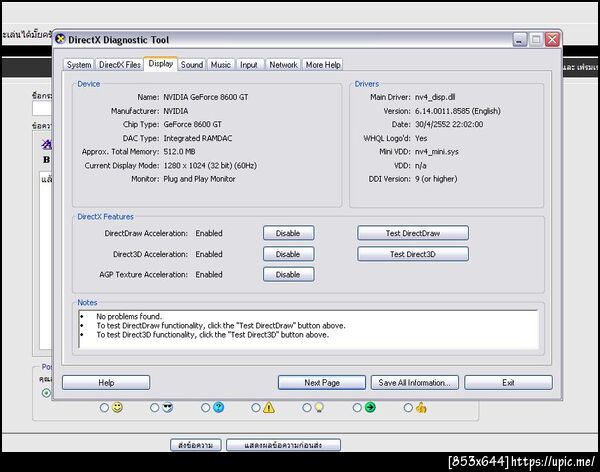Click the blue question mark icon
The image size is (600, 472).
[218, 407]
